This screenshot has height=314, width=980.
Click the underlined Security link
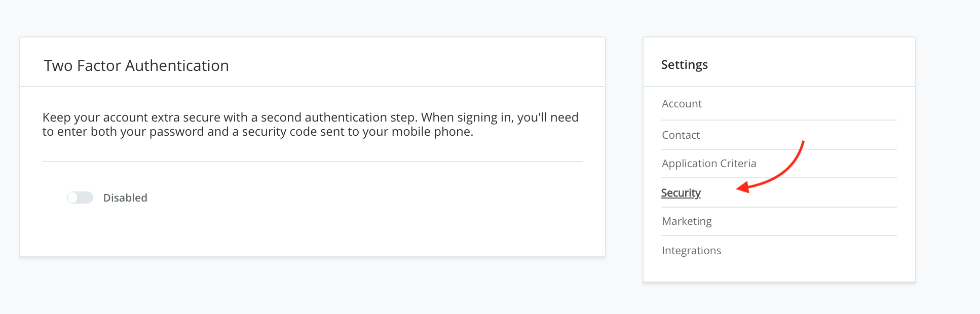[x=681, y=193]
